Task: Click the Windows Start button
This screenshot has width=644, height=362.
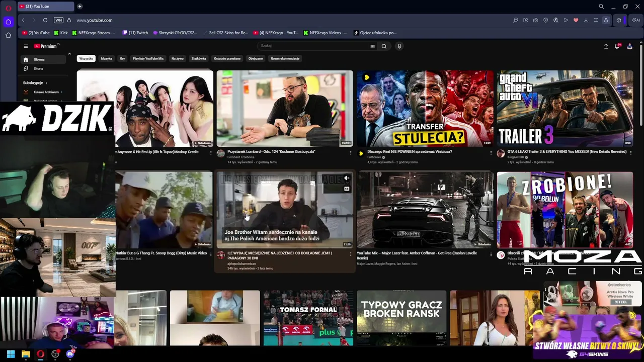Action: tap(11, 354)
